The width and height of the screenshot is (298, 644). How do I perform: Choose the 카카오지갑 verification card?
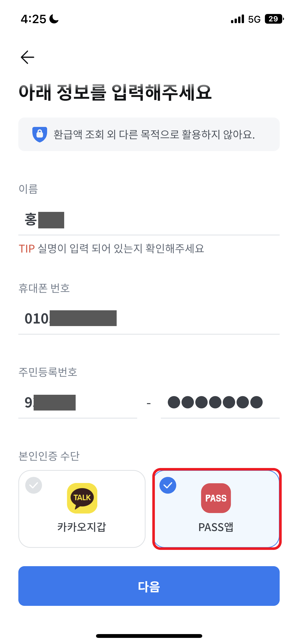(82, 509)
